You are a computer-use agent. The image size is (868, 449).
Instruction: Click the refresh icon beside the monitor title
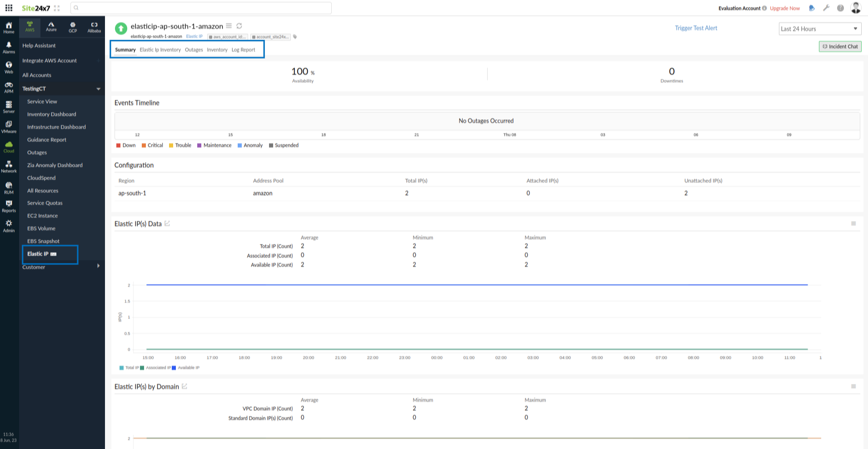click(239, 26)
